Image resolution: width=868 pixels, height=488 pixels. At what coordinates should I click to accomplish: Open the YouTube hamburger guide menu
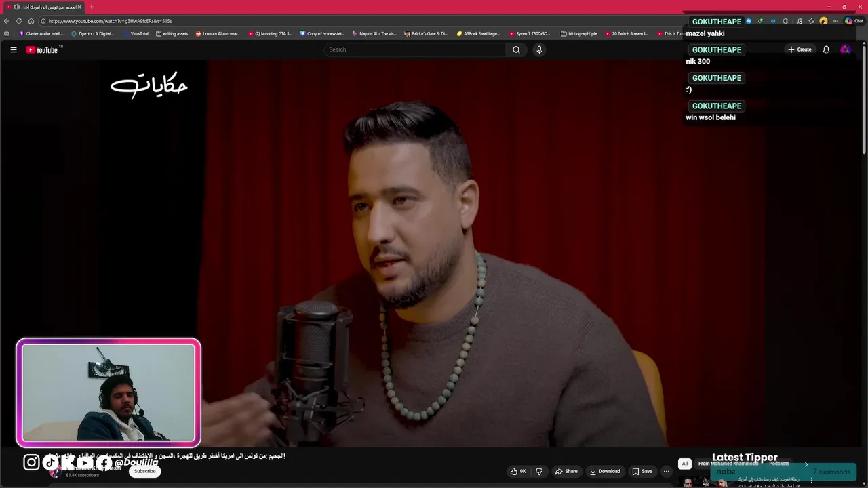click(x=13, y=49)
